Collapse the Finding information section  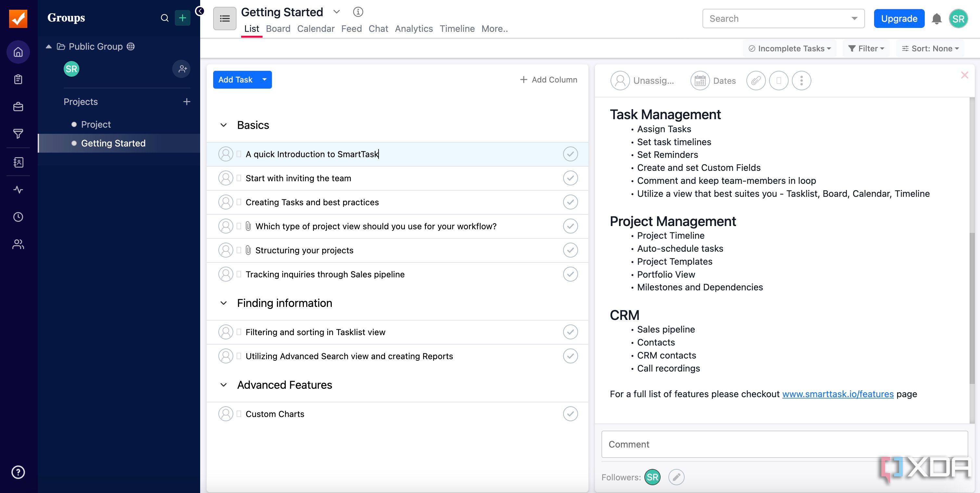(223, 303)
